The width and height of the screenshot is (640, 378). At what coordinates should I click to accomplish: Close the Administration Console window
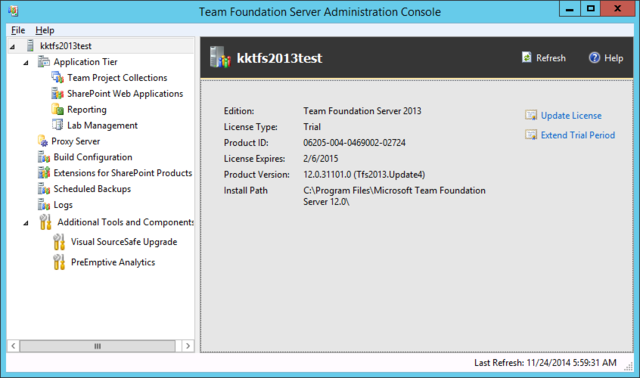[x=617, y=9]
